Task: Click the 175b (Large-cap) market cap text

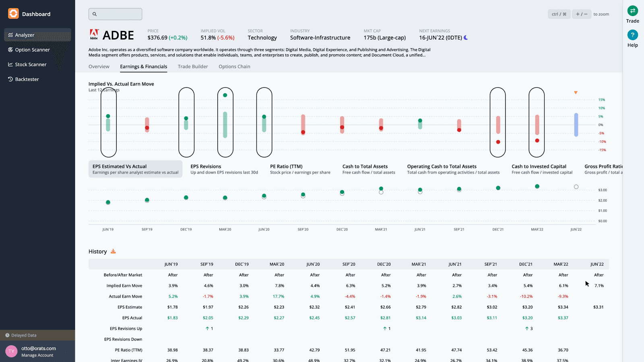Action: pyautogui.click(x=385, y=38)
